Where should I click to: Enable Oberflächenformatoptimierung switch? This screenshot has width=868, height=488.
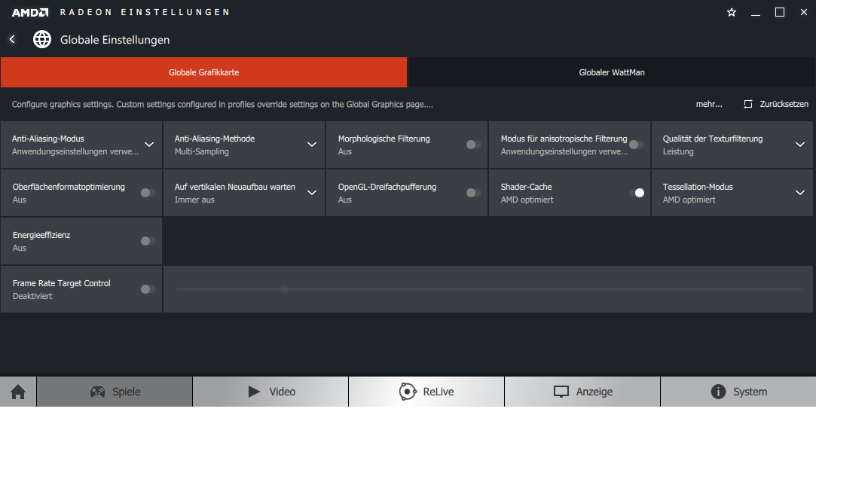[x=148, y=193]
